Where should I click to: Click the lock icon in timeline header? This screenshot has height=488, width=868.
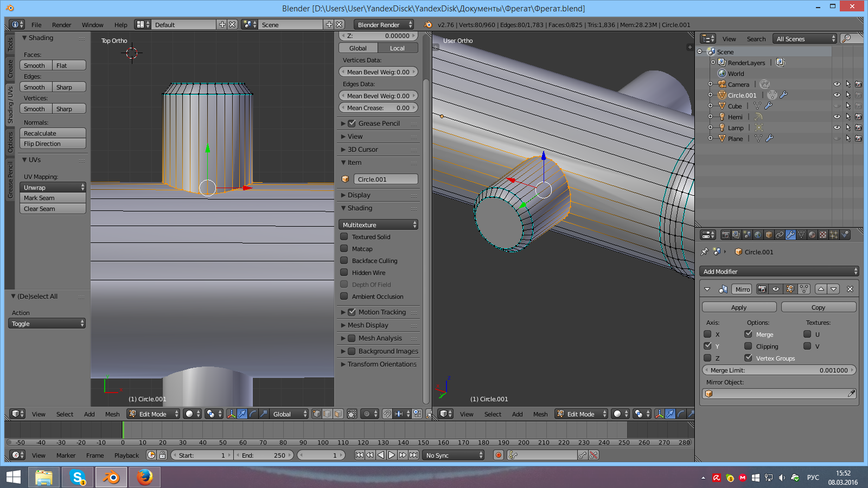click(x=162, y=455)
